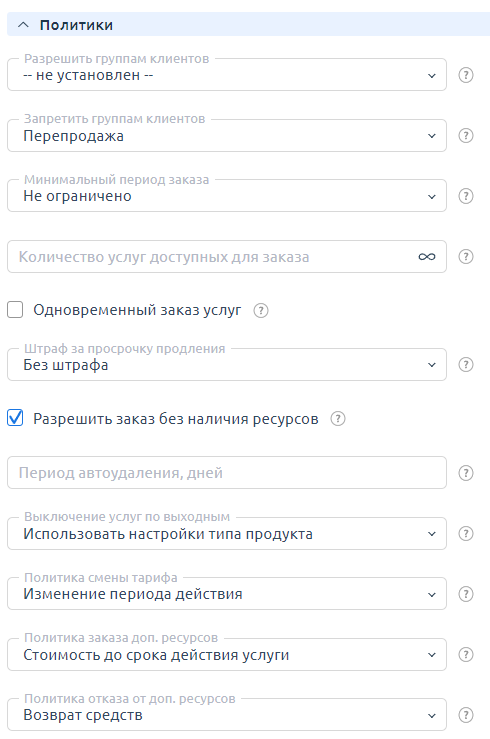The height and width of the screenshot is (739, 490).
Task: Show help for Период автоудаления field
Action: (466, 473)
